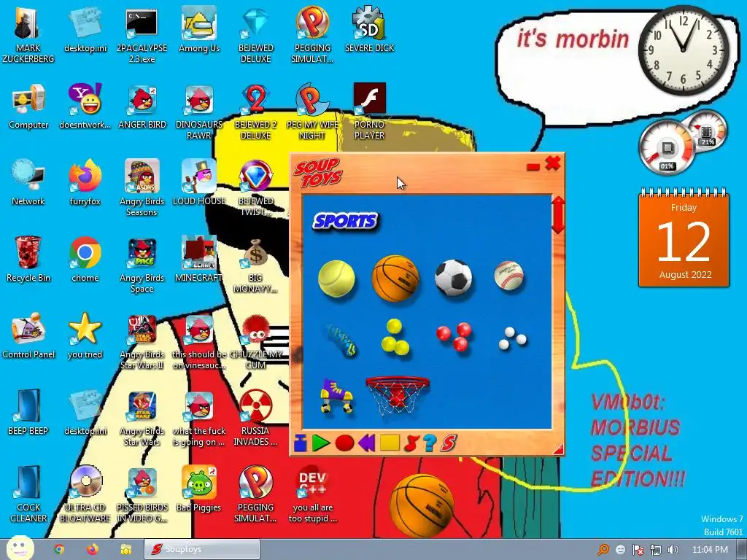Select the Angry Birds Space icon
The width and height of the screenshot is (747, 560).
point(142,265)
